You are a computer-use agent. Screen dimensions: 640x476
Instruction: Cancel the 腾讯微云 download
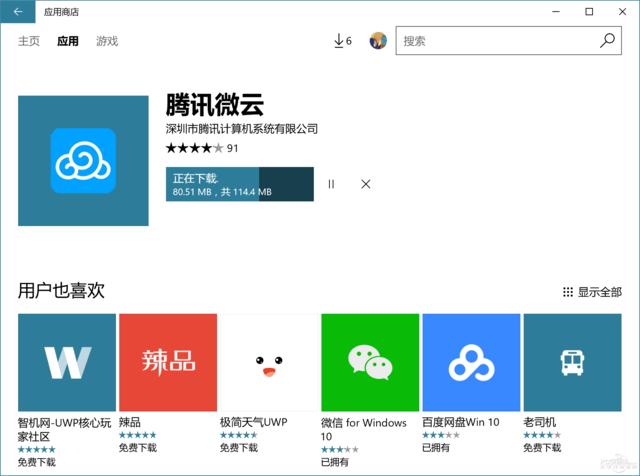coord(366,184)
